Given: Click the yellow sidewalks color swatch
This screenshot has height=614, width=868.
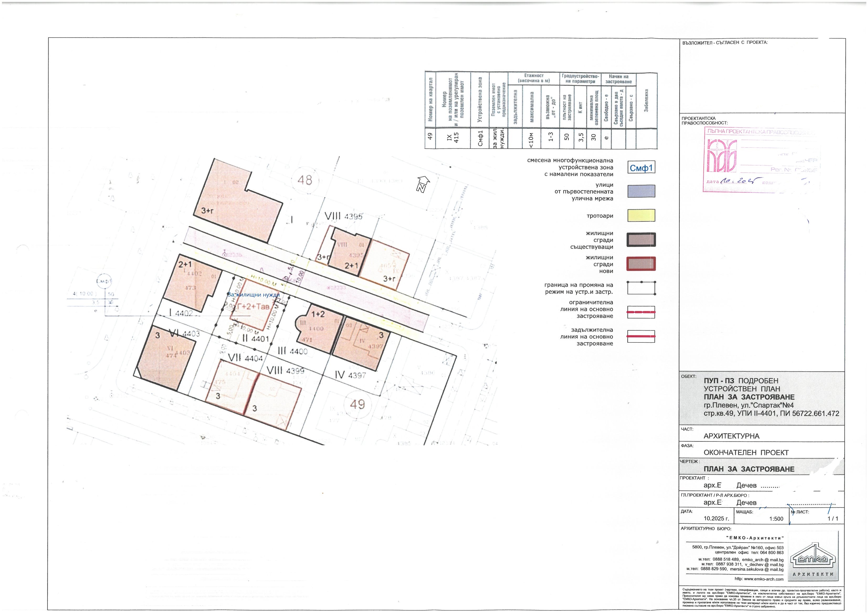Looking at the screenshot, I should (641, 216).
